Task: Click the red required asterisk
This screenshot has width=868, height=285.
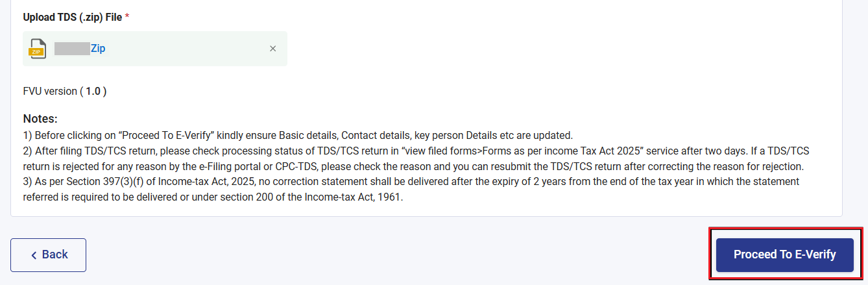Action: tap(127, 16)
